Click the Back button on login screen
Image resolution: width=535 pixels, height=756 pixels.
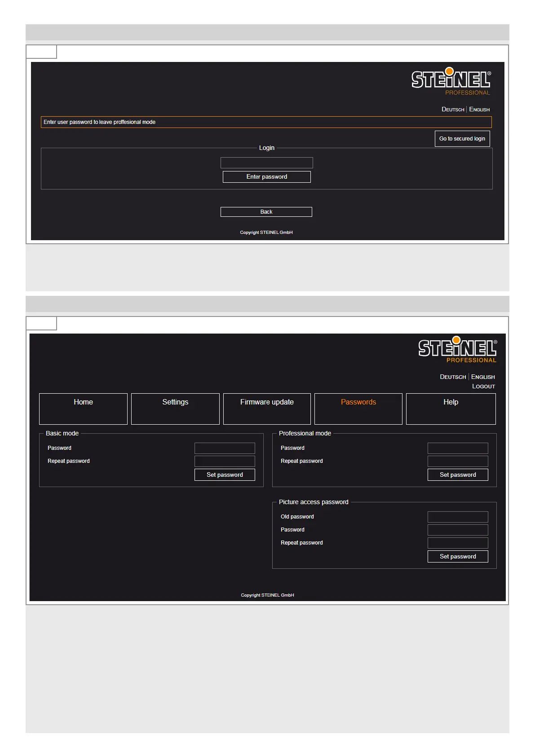(x=266, y=212)
